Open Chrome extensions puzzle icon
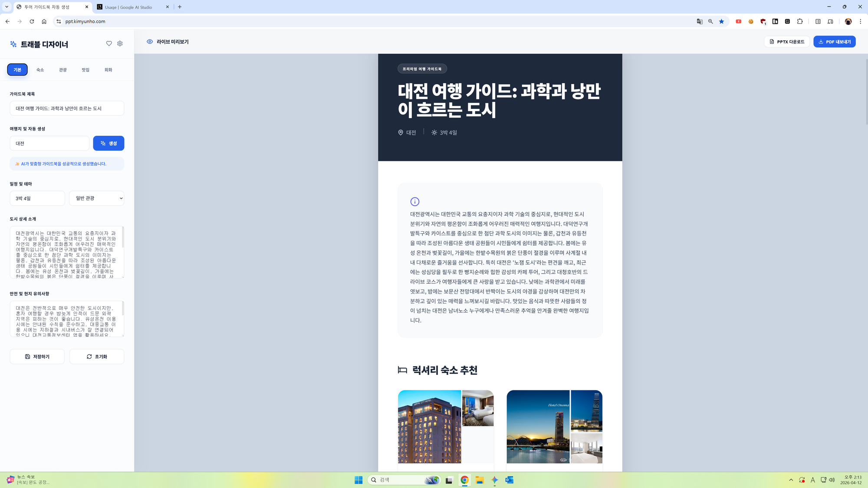 [x=800, y=21]
